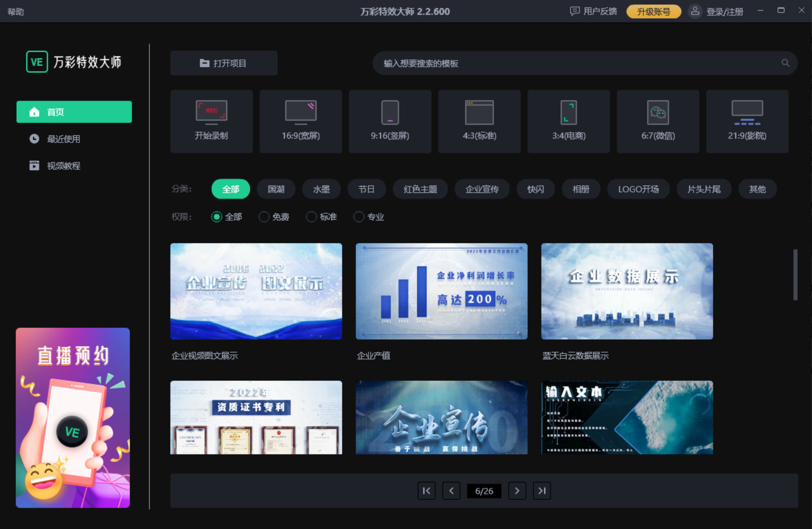Click the template list vertical scrollbar
This screenshot has height=529, width=812.
click(796, 275)
